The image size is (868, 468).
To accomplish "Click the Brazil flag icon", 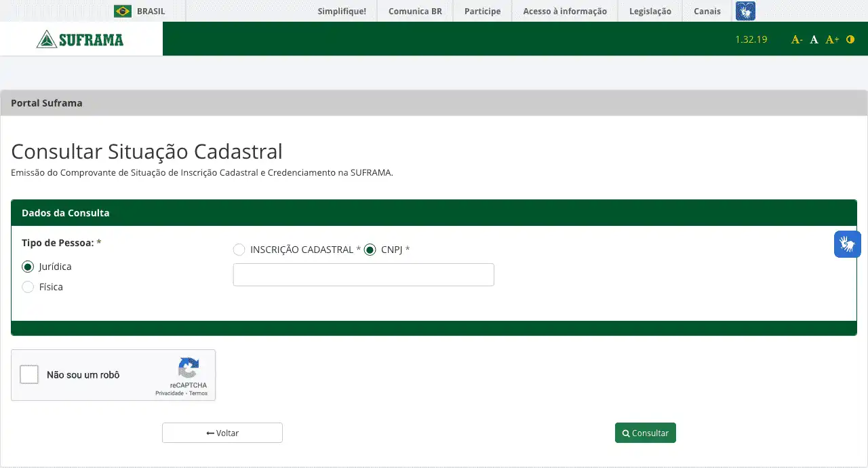I will tap(123, 11).
